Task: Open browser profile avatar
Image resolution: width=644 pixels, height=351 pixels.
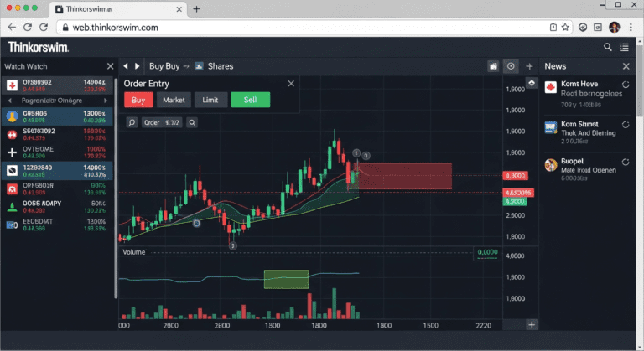Action: point(615,28)
